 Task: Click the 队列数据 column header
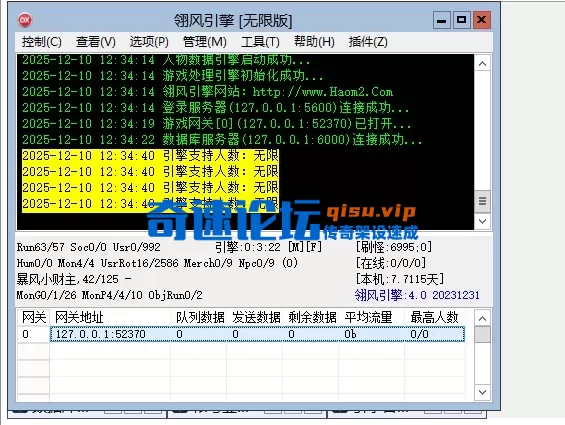click(199, 318)
